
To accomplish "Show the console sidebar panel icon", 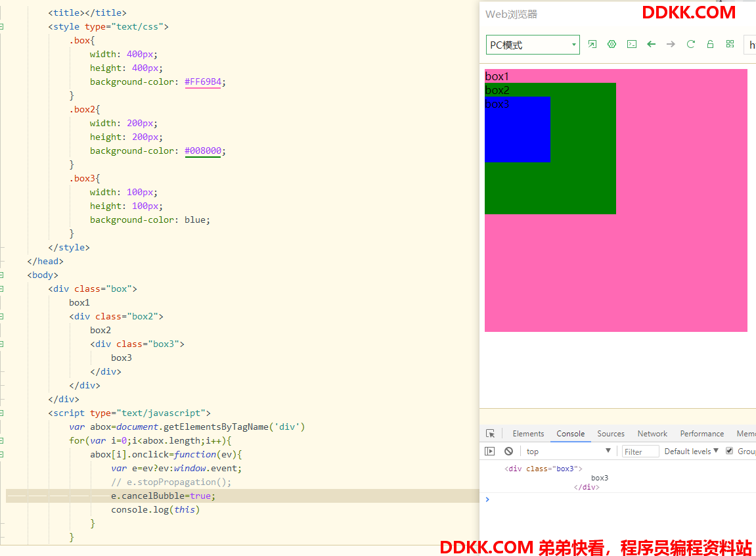I will pos(490,452).
